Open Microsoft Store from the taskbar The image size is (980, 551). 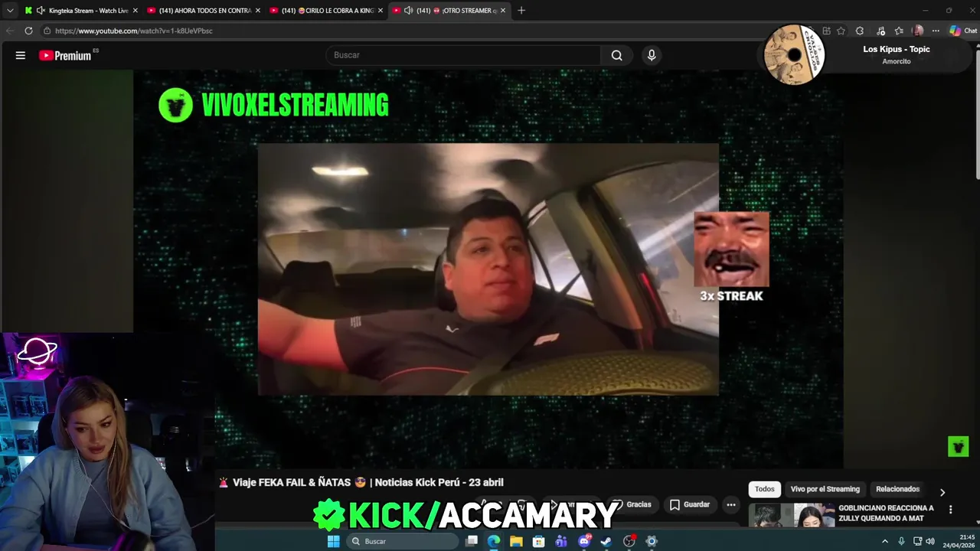[538, 541]
